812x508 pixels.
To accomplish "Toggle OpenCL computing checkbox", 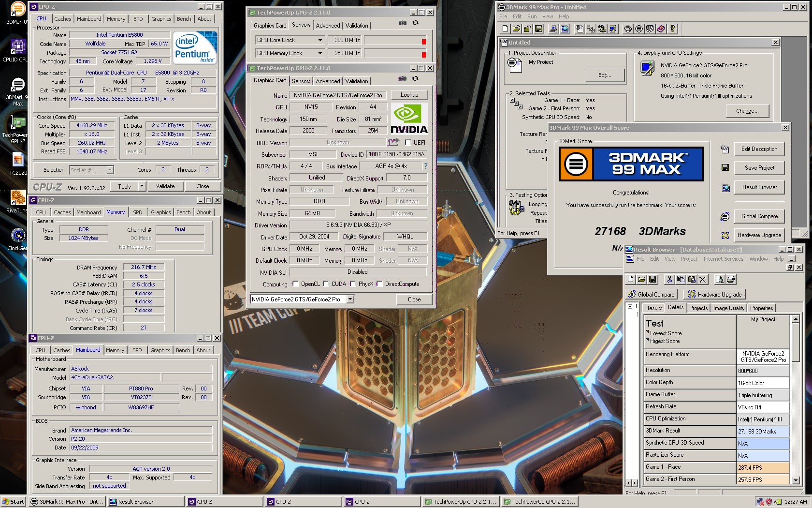I will (296, 284).
